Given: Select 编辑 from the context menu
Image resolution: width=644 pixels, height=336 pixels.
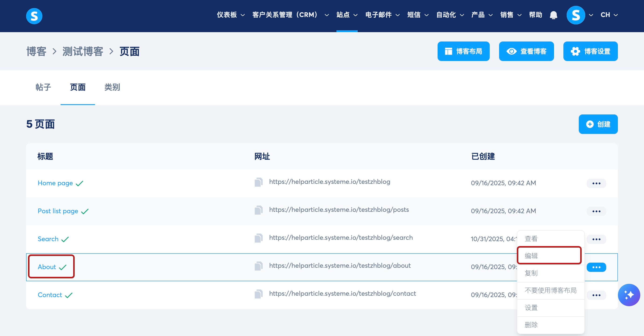Looking at the screenshot, I should tap(549, 256).
